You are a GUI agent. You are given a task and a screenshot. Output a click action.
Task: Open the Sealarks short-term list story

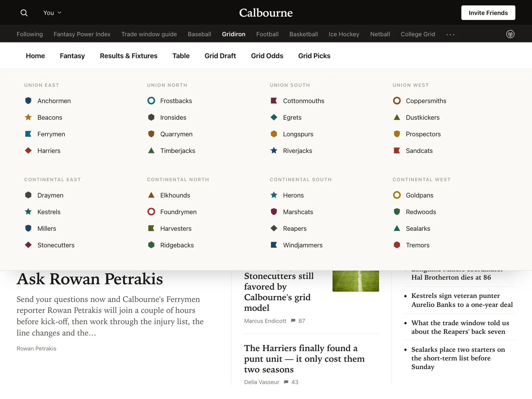(x=458, y=358)
